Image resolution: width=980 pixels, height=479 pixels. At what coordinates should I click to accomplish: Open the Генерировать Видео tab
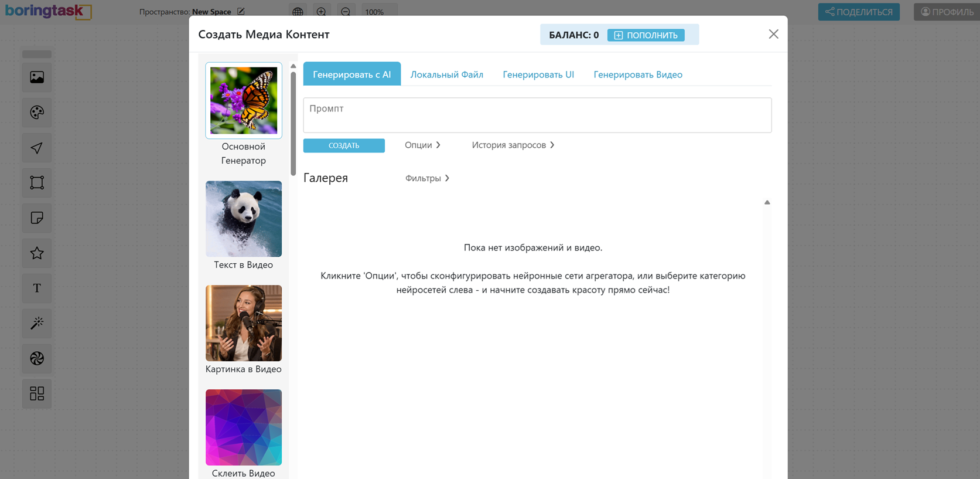click(637, 74)
